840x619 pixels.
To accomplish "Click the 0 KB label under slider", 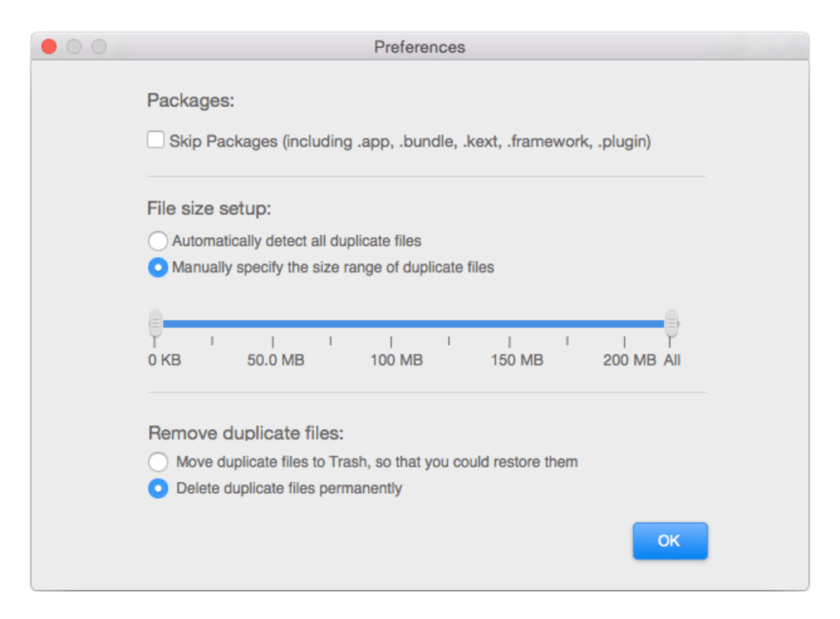I will click(165, 361).
